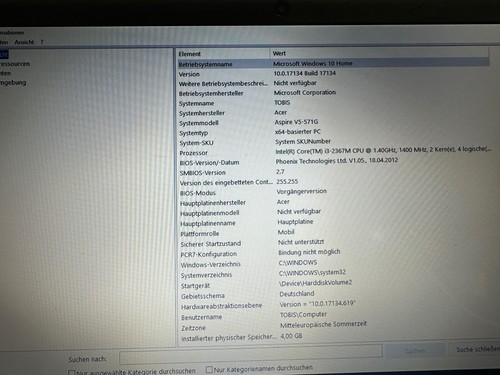
Task: Select the Startgerät row
Action: click(333, 285)
